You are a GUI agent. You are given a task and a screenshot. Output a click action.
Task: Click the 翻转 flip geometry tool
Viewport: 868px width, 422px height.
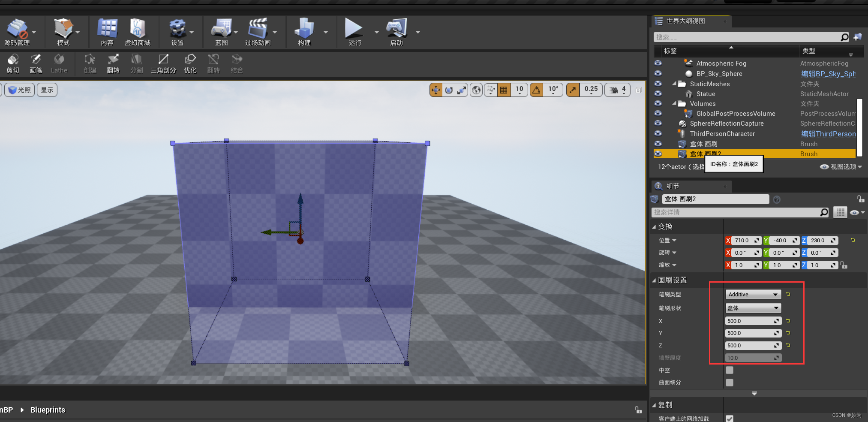[113, 63]
